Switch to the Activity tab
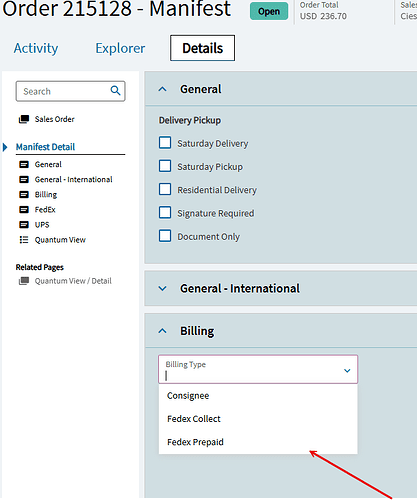417x500 pixels. tap(36, 48)
